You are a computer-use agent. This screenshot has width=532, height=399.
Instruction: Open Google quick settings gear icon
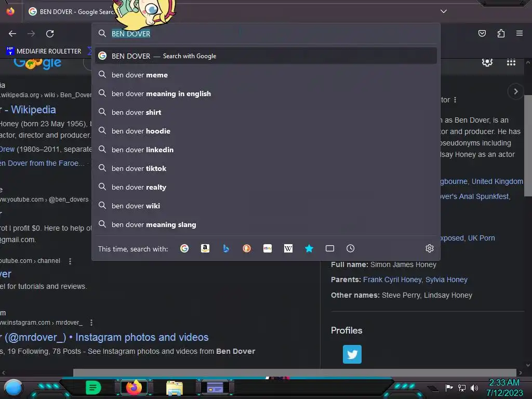[487, 62]
